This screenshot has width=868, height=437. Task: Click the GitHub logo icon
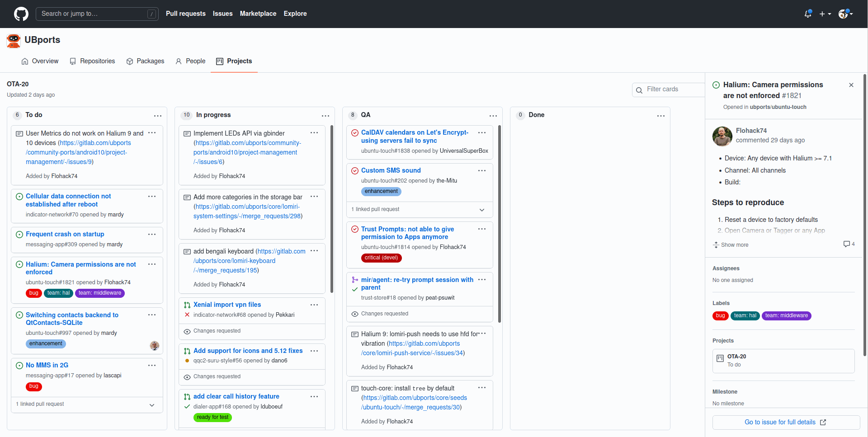[21, 14]
